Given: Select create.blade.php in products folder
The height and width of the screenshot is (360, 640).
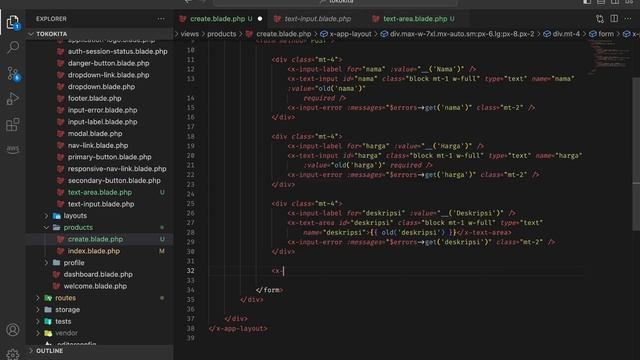Looking at the screenshot, I should click(95, 239).
